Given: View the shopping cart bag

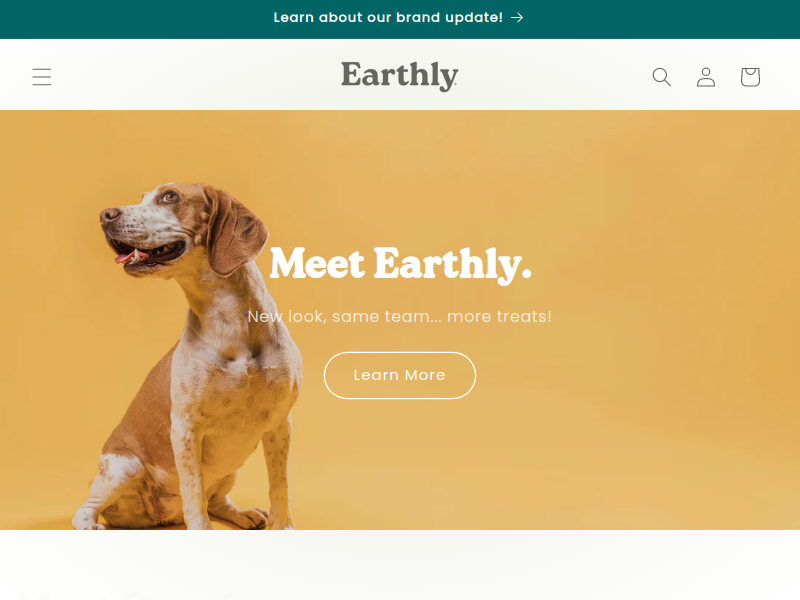Looking at the screenshot, I should click(x=750, y=77).
